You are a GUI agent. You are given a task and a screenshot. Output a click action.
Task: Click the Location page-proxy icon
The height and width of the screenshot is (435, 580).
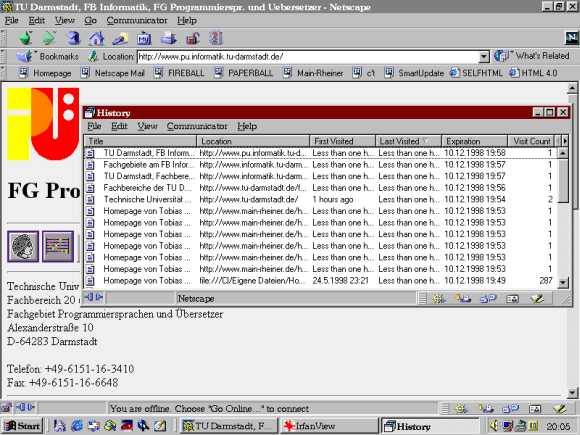(x=93, y=56)
